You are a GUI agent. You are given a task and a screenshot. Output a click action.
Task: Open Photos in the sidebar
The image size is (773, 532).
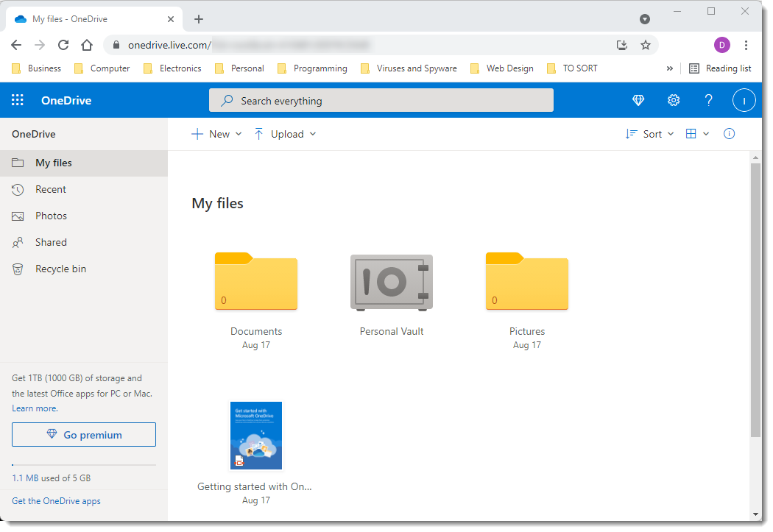coord(51,216)
